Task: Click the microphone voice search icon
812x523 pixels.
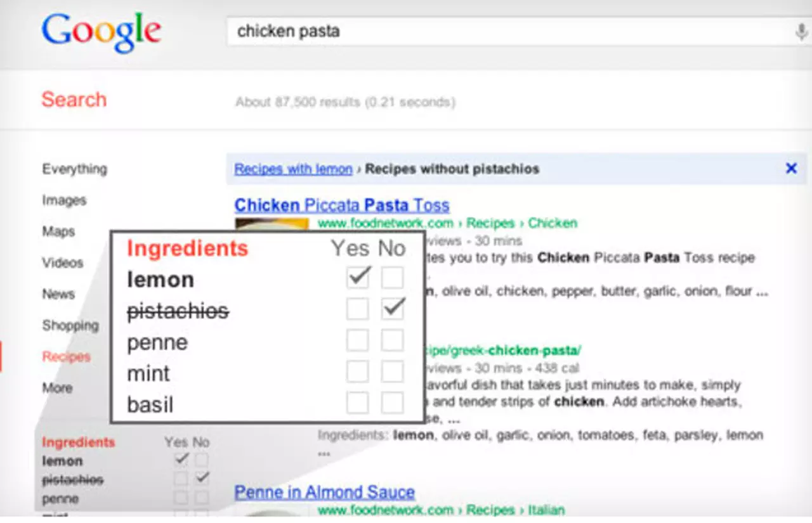Action: point(802,32)
